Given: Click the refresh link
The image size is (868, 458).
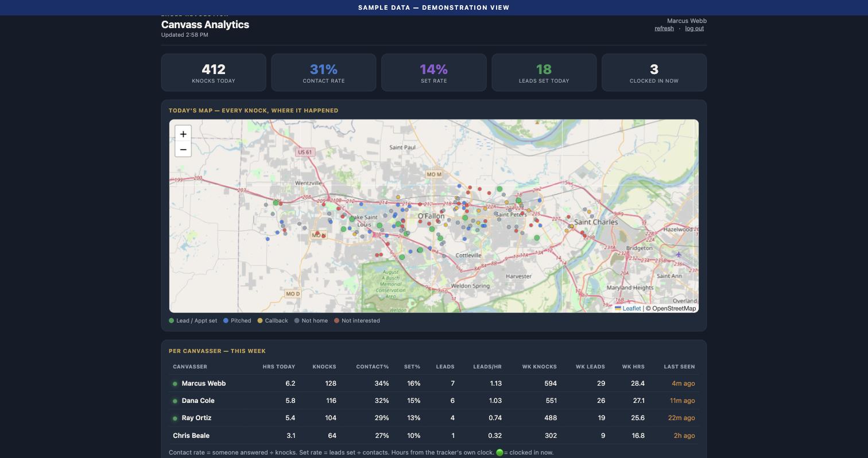Looking at the screenshot, I should pyautogui.click(x=664, y=28).
